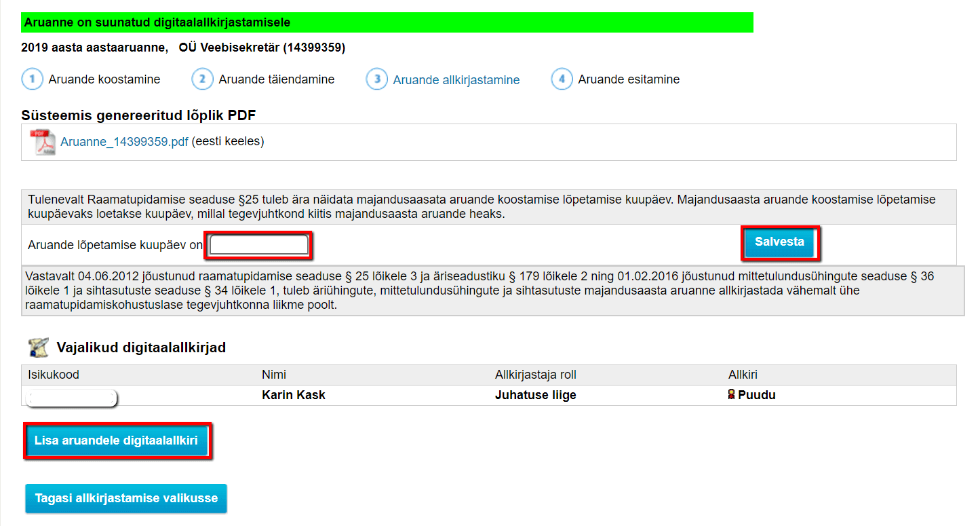Go to Aruande täiendamine step
This screenshot has height=526, width=980.
277,79
